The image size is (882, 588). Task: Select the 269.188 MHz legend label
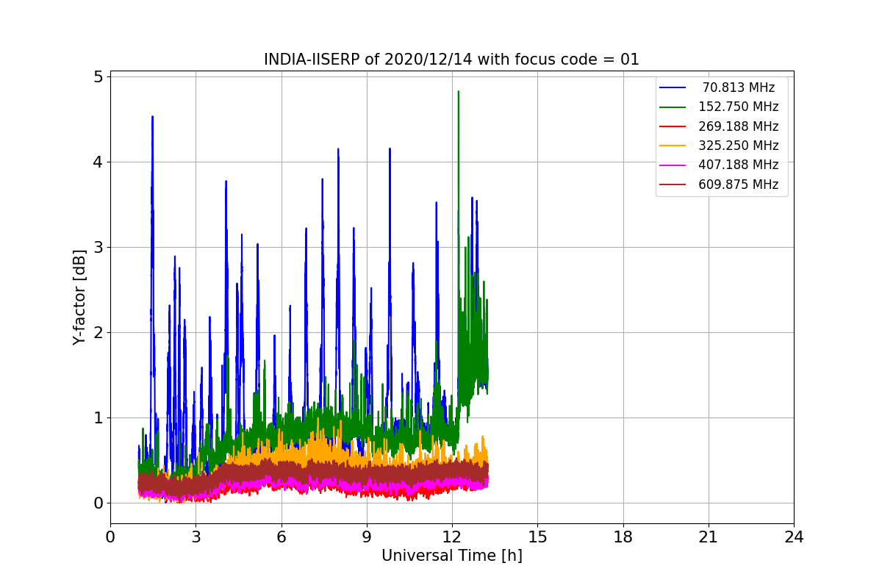coord(739,126)
